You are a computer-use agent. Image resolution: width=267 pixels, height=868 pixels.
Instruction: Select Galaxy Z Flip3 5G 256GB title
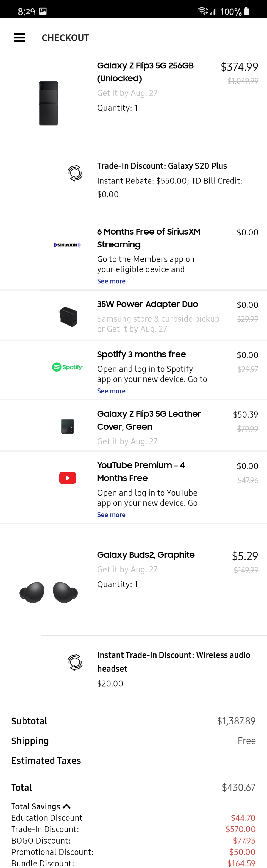pos(145,72)
